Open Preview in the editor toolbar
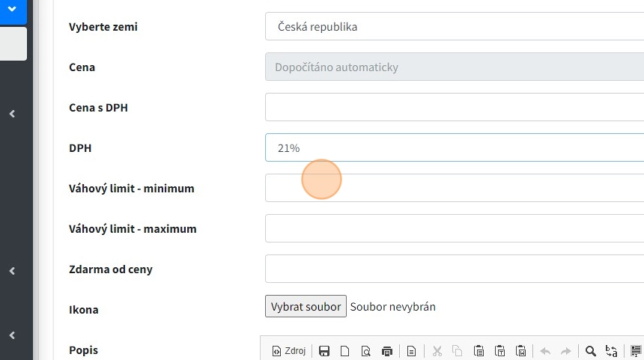Screen dimensions: 644x360 click(x=366, y=351)
